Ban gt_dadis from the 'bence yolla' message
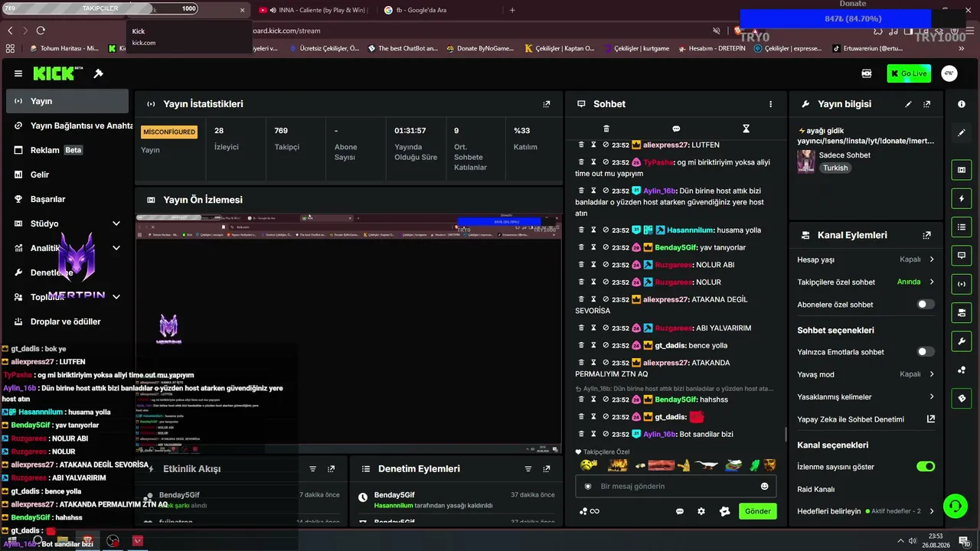980x551 pixels. [606, 345]
